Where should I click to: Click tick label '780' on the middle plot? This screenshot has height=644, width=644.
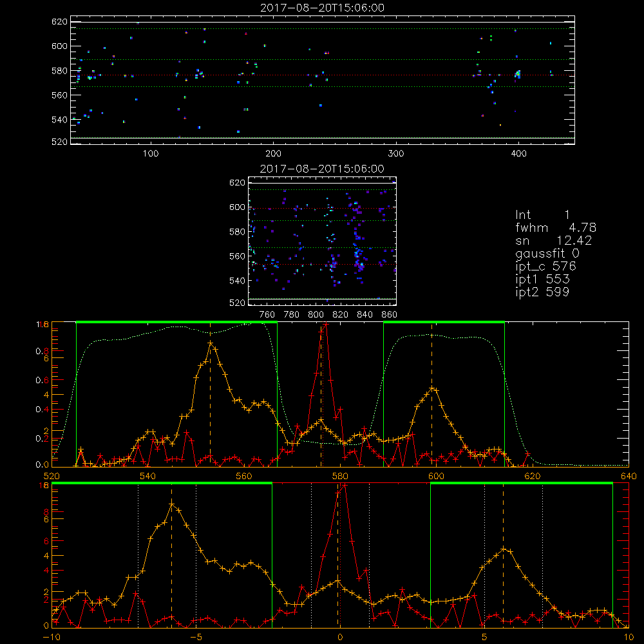click(x=292, y=315)
